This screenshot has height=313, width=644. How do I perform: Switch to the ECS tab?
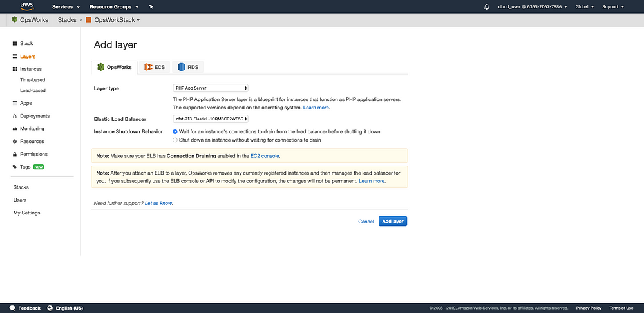coord(155,67)
